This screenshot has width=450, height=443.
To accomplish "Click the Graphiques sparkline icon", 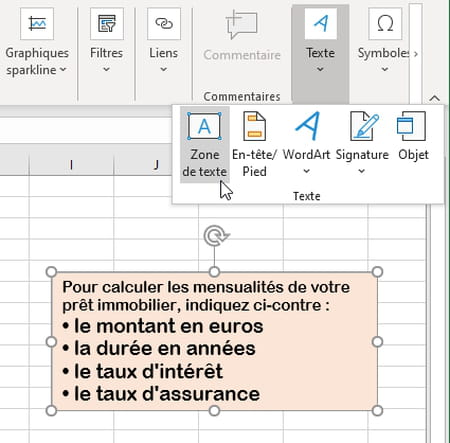I will coord(37,24).
